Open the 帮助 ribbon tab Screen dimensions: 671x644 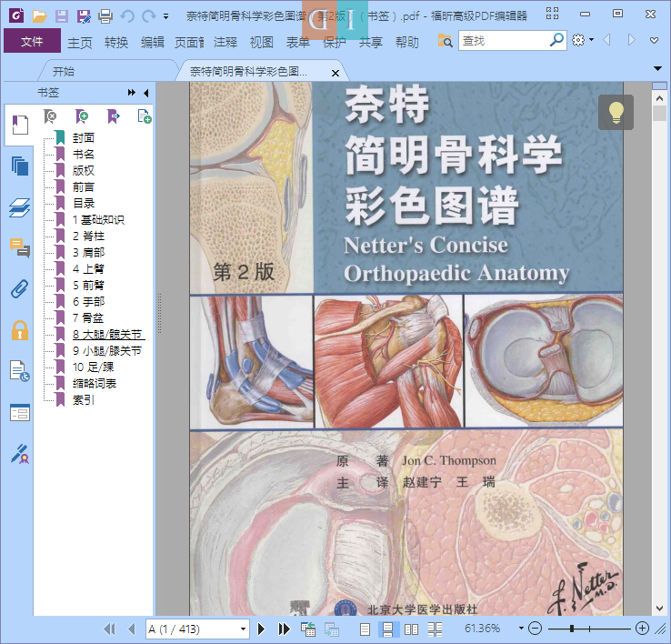click(x=407, y=42)
